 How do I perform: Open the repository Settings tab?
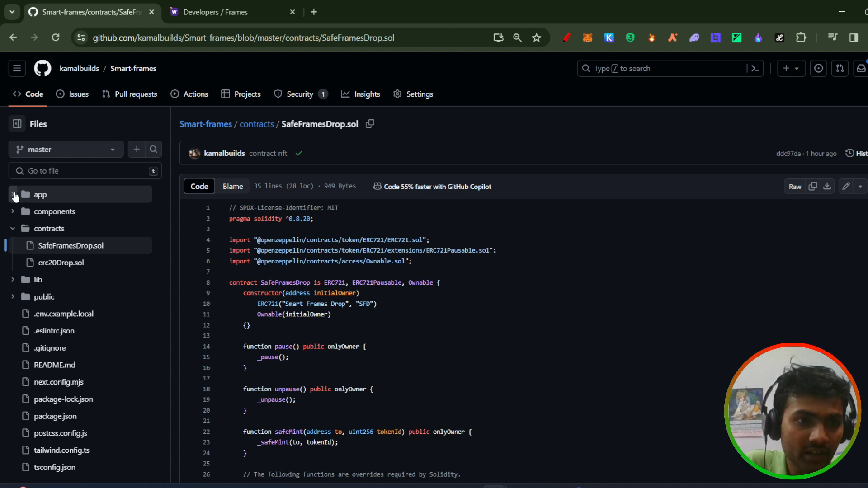click(413, 94)
